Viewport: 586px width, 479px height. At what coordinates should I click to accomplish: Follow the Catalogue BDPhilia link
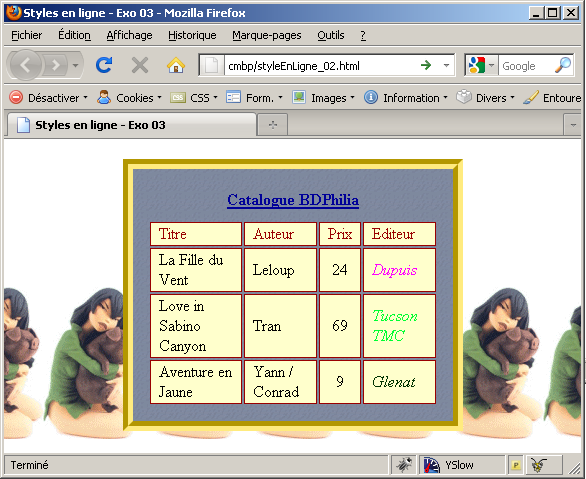pos(293,200)
